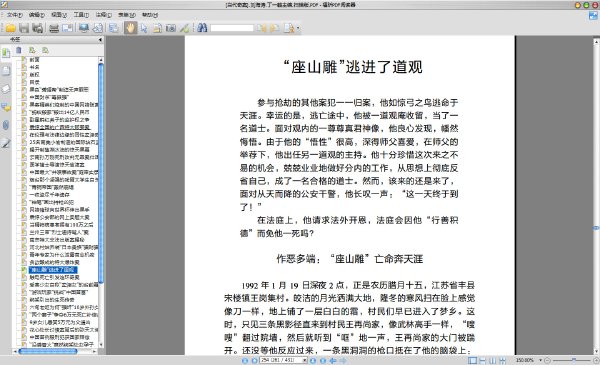Screen dimensions: 600x365
Task: Open the 工具 (Tools) menu
Action: [x=81, y=15]
